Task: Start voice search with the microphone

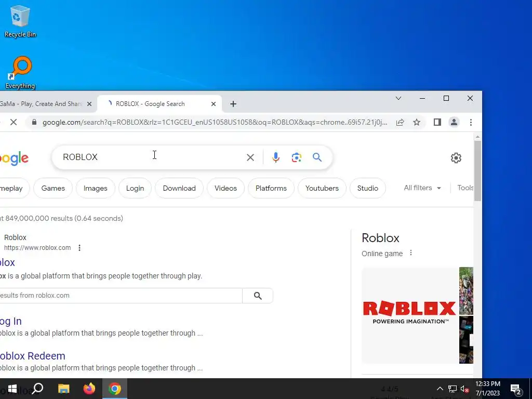Action: (x=276, y=157)
